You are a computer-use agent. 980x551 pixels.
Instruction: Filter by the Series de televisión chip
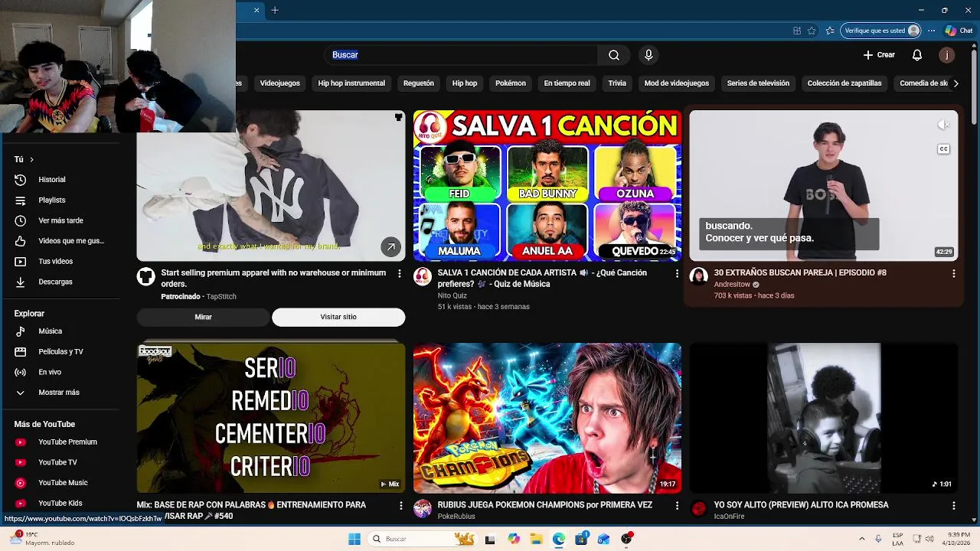tap(758, 83)
